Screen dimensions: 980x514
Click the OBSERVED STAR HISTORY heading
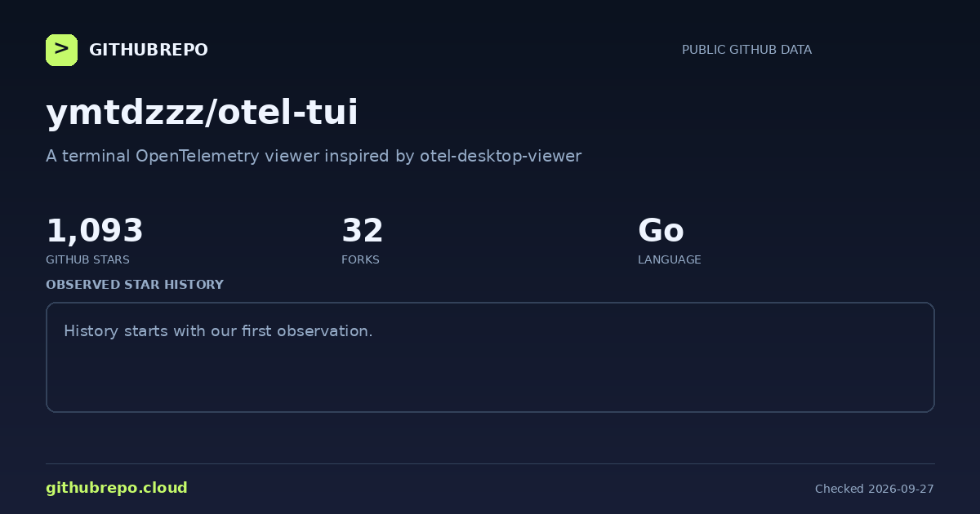pos(135,285)
